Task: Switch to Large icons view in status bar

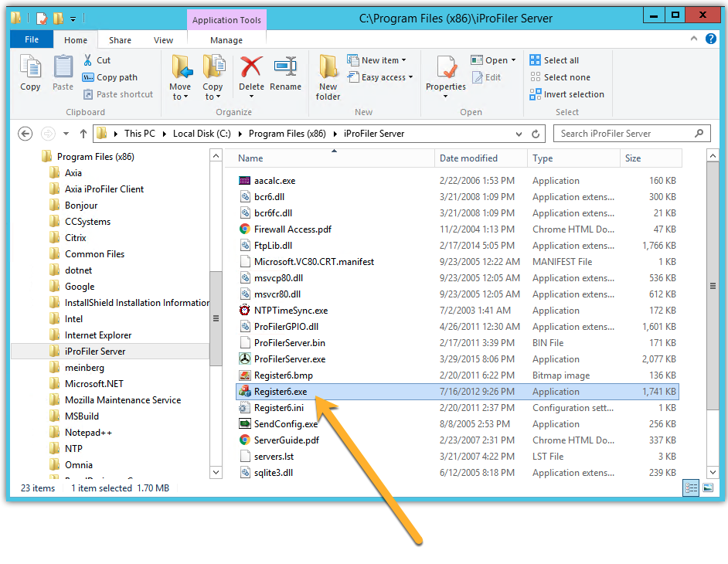Action: (x=708, y=488)
